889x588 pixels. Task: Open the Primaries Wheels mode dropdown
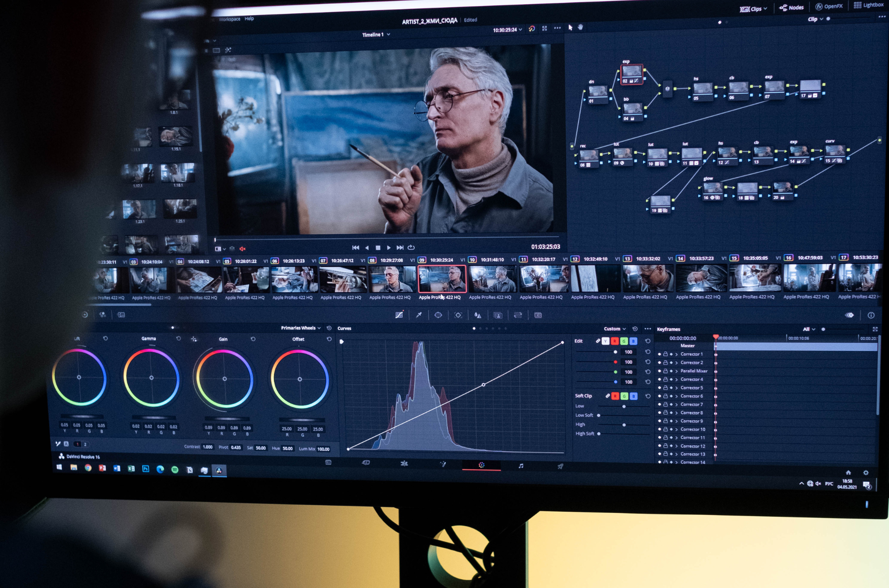click(301, 328)
